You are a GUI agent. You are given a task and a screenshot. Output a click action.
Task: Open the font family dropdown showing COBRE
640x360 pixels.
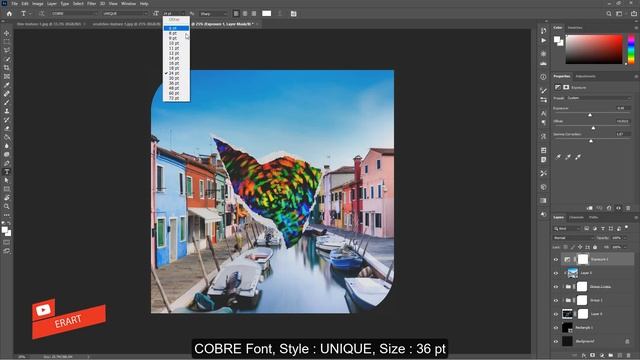click(x=74, y=13)
